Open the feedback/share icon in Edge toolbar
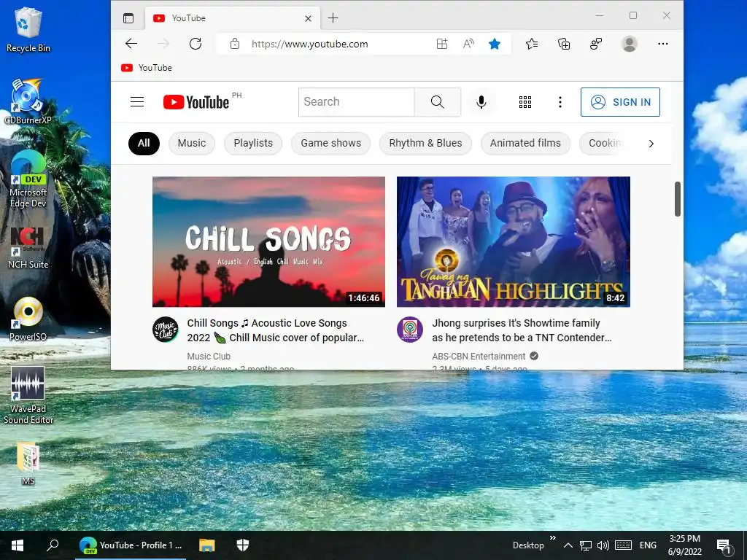Viewport: 747px width, 560px height. click(x=596, y=44)
